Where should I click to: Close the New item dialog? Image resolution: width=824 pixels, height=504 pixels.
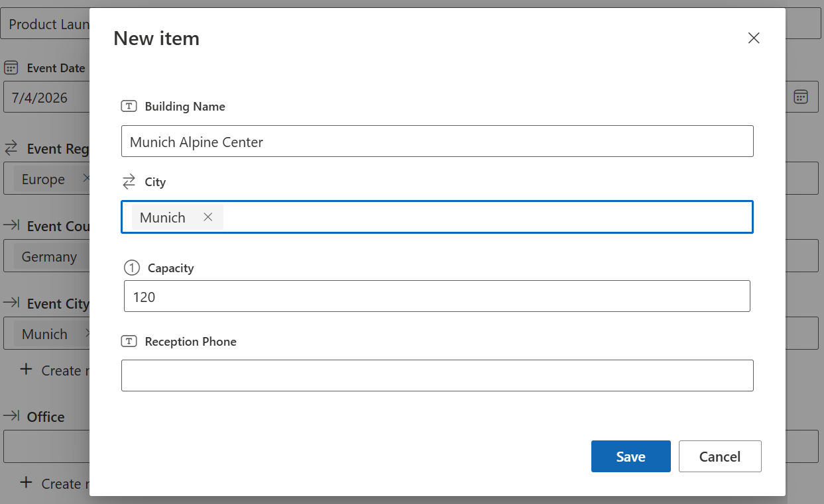(x=753, y=38)
